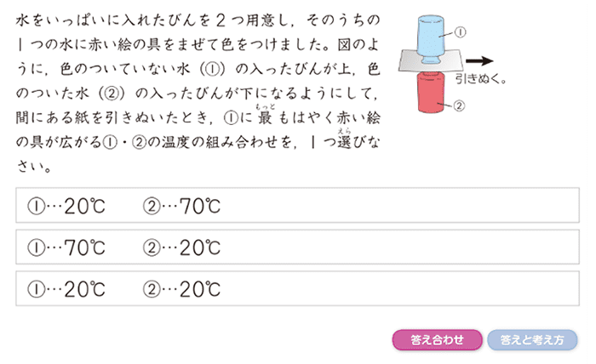
Task: Click the 70℃ value in first answer row
Action: tap(200, 206)
